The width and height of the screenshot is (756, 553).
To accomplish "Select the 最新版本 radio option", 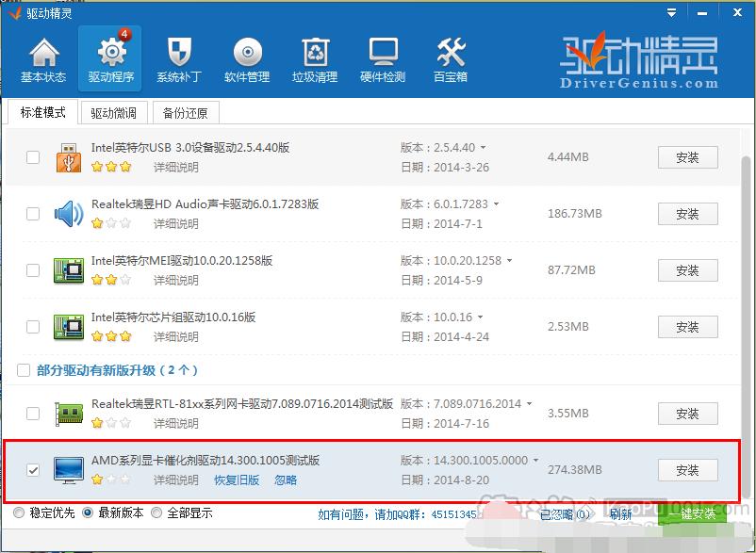I will [88, 513].
